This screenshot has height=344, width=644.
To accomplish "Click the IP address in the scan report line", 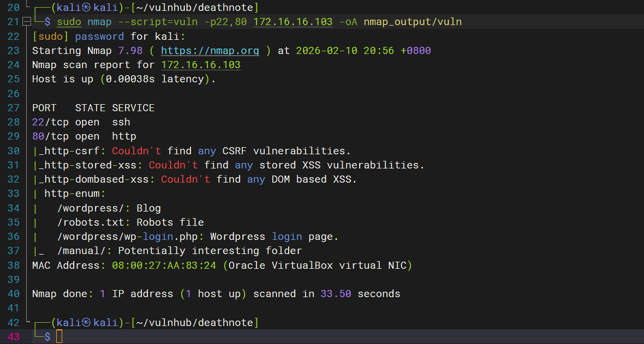I will tap(201, 65).
